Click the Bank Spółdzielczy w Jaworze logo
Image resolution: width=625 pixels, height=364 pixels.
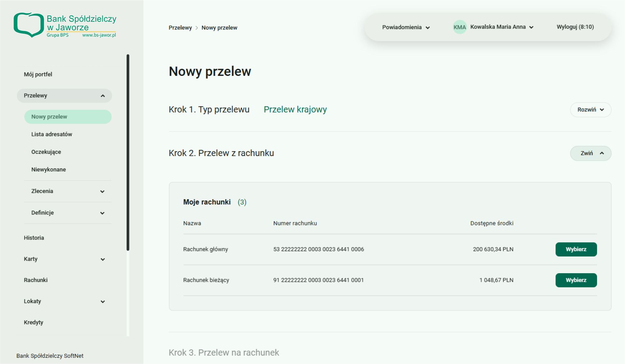point(65,25)
